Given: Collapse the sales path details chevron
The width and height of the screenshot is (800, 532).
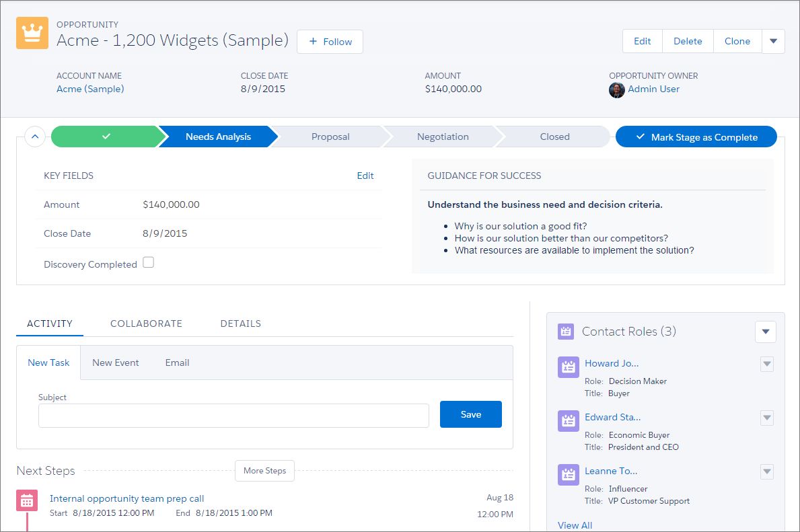Looking at the screenshot, I should click(35, 137).
